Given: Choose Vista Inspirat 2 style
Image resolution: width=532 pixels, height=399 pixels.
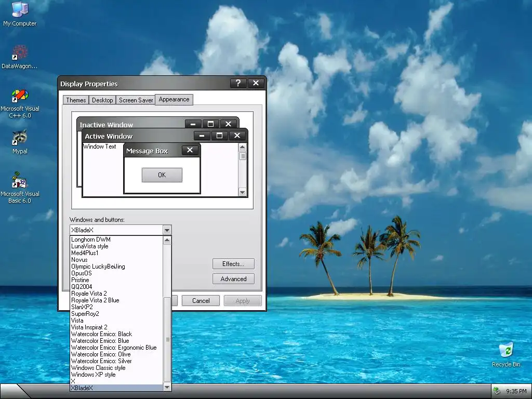Looking at the screenshot, I should pyautogui.click(x=116, y=327).
